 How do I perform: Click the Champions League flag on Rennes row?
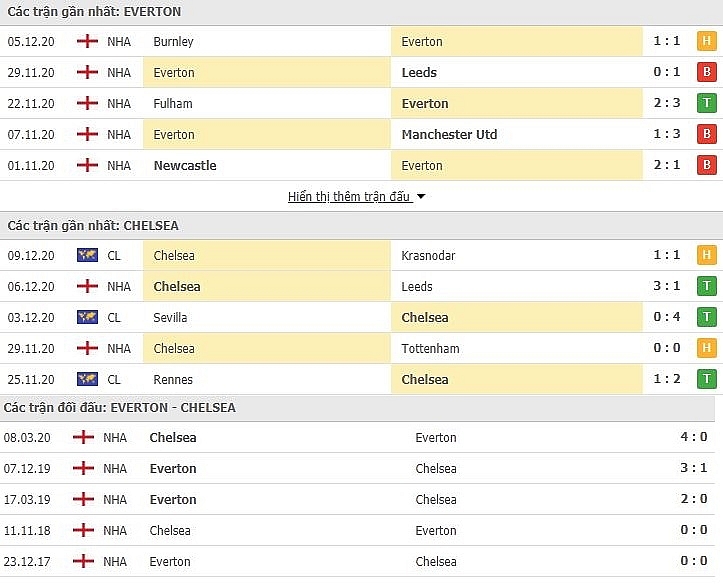(87, 379)
